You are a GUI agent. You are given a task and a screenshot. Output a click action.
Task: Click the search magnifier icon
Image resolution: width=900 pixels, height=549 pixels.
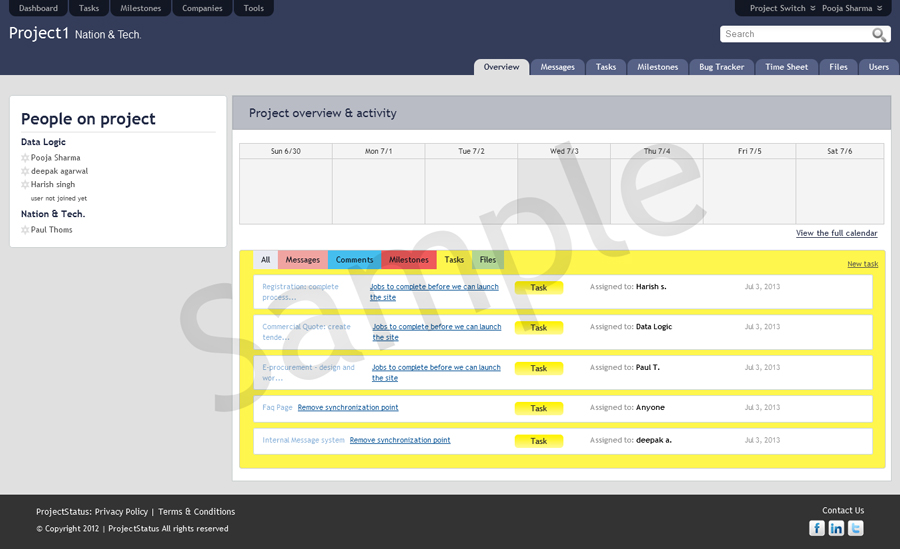tap(879, 35)
